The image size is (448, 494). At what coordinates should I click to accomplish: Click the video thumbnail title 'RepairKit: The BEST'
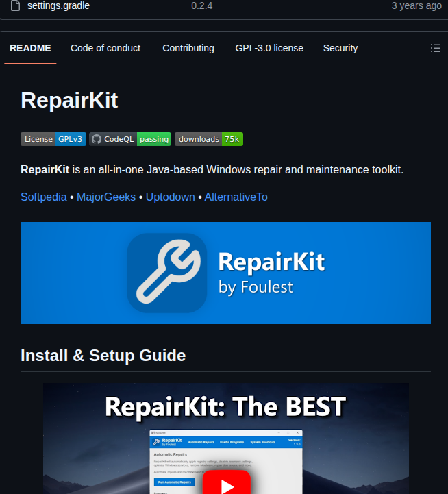coord(225,407)
